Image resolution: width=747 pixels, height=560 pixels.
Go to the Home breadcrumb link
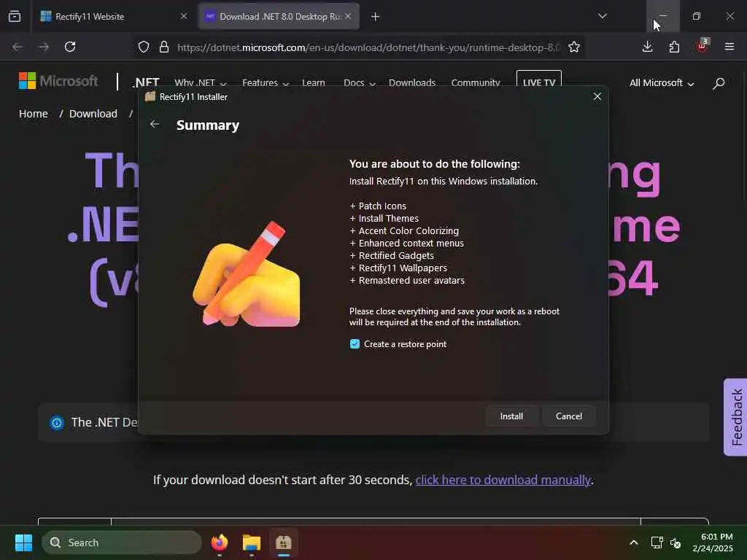click(x=34, y=114)
